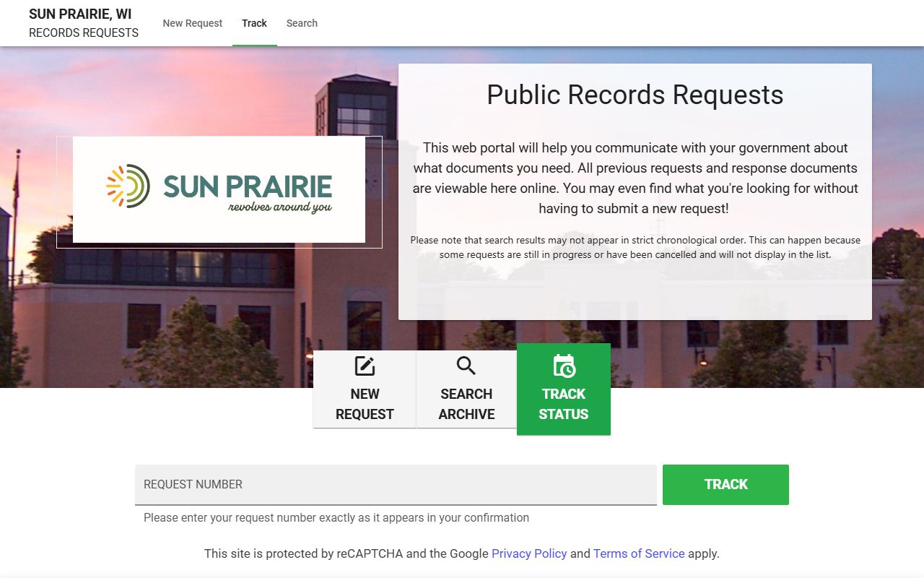This screenshot has width=924, height=578.
Task: Click the RECORDS REQUESTS subtitle in header
Action: click(x=84, y=33)
